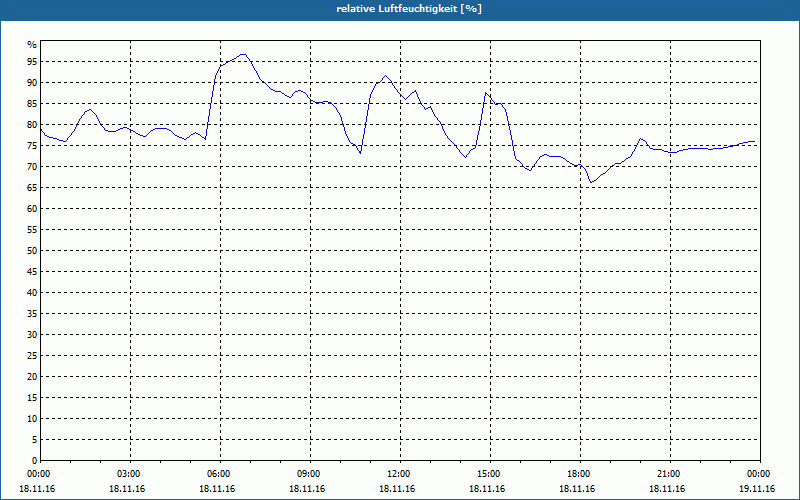Select the 09:00 time label
This screenshot has height=500, width=800.
pos(308,474)
